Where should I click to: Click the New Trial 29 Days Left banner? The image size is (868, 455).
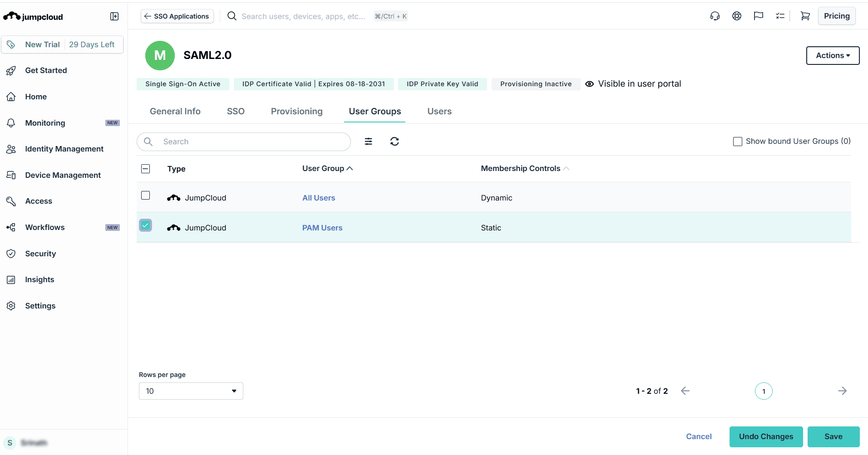(x=62, y=44)
